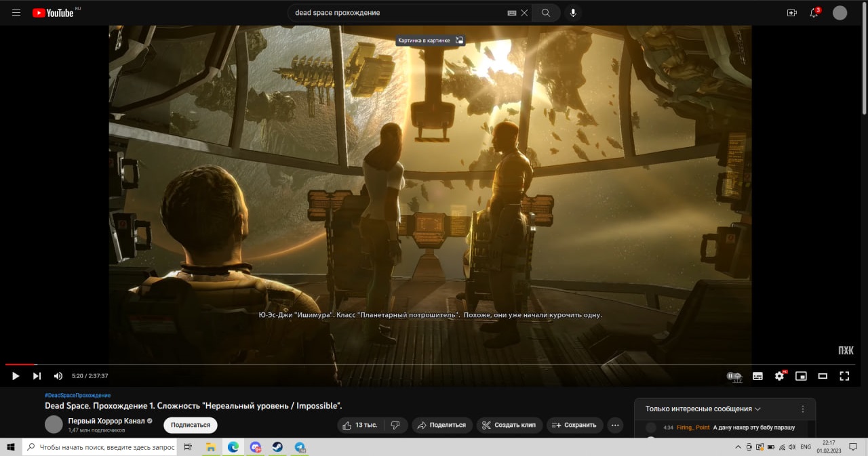Viewport: 868px width, 456px height.
Task: Start voice search with the microphone
Action: pos(573,13)
